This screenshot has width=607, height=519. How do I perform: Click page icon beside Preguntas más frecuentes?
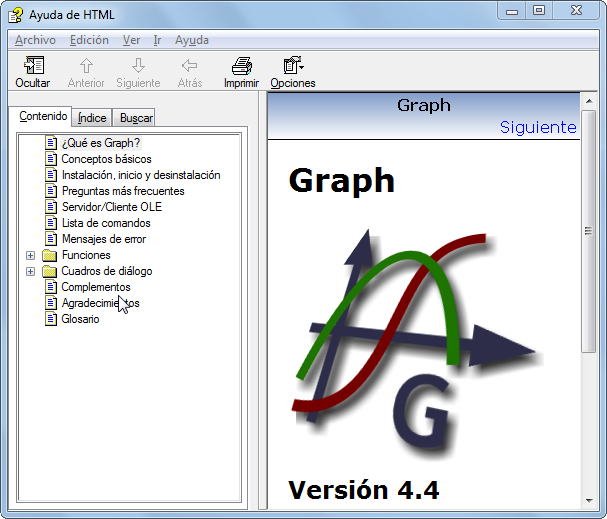click(51, 191)
